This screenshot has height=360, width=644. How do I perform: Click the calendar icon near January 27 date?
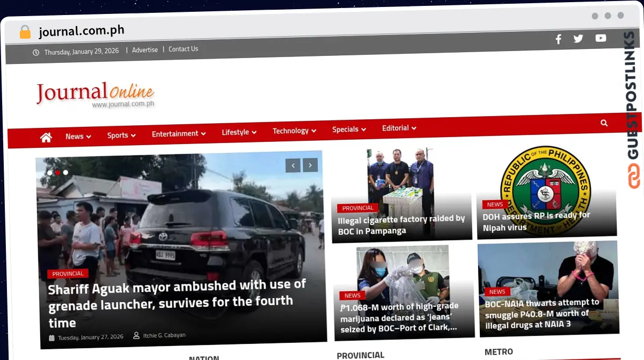[52, 336]
